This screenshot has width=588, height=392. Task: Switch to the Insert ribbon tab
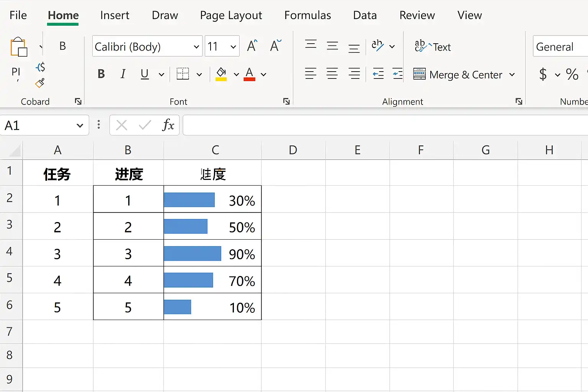click(x=114, y=15)
